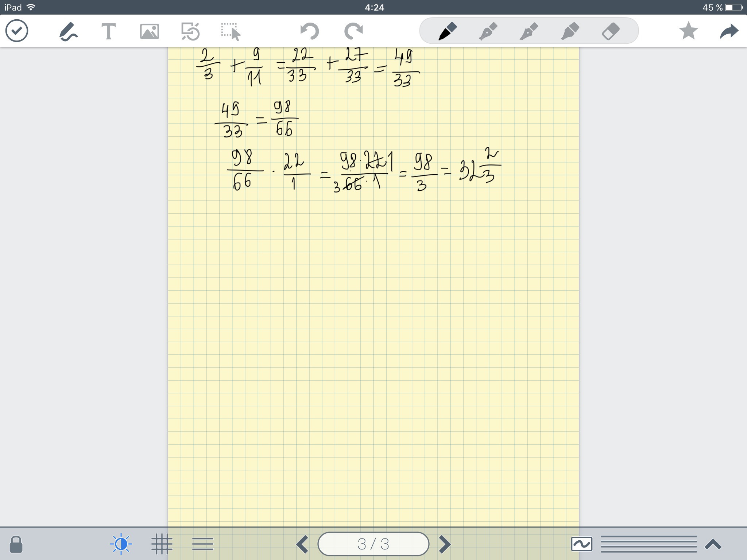Pick the third fountain pen
The image size is (747, 560).
click(x=529, y=31)
